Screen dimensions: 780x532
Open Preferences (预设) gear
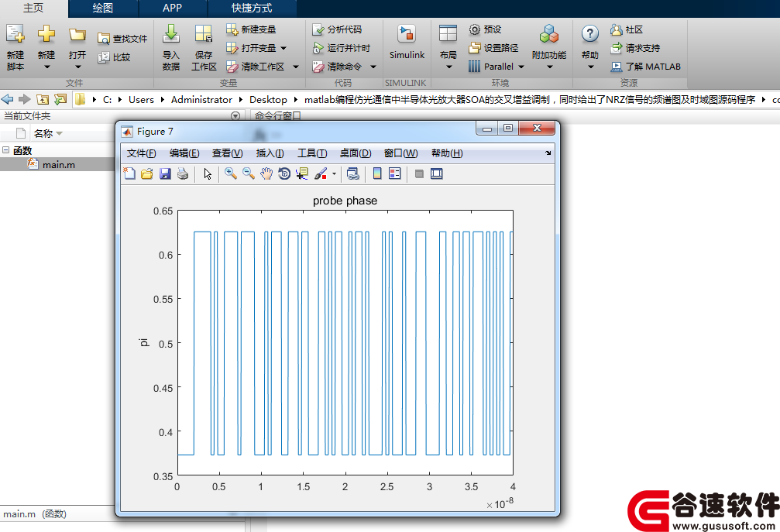pos(485,29)
